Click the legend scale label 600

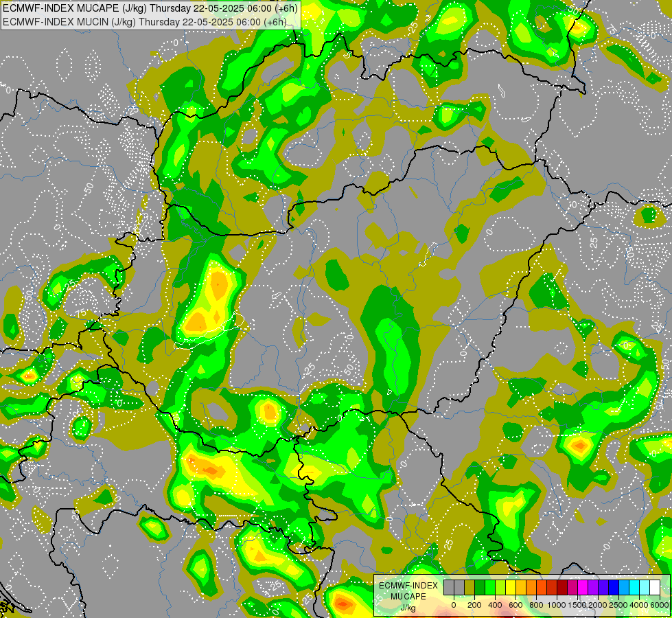pyautogui.click(x=515, y=605)
